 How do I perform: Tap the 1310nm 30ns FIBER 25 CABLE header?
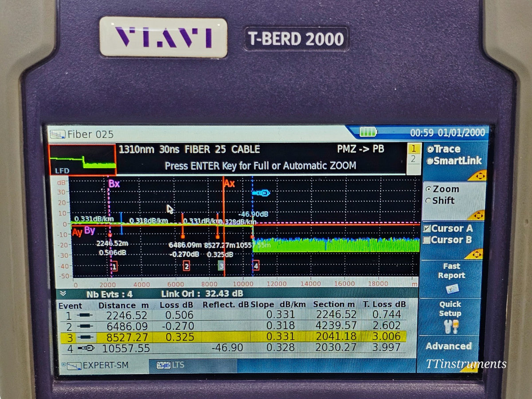coord(189,149)
